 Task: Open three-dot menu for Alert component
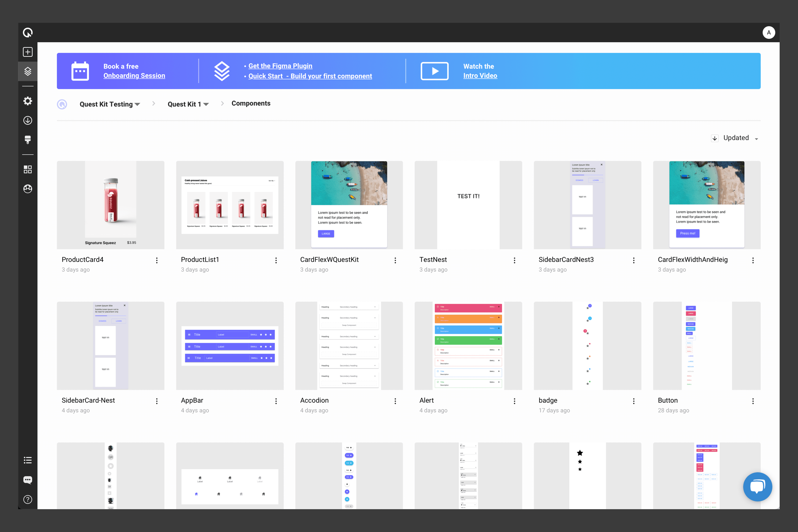click(x=514, y=401)
